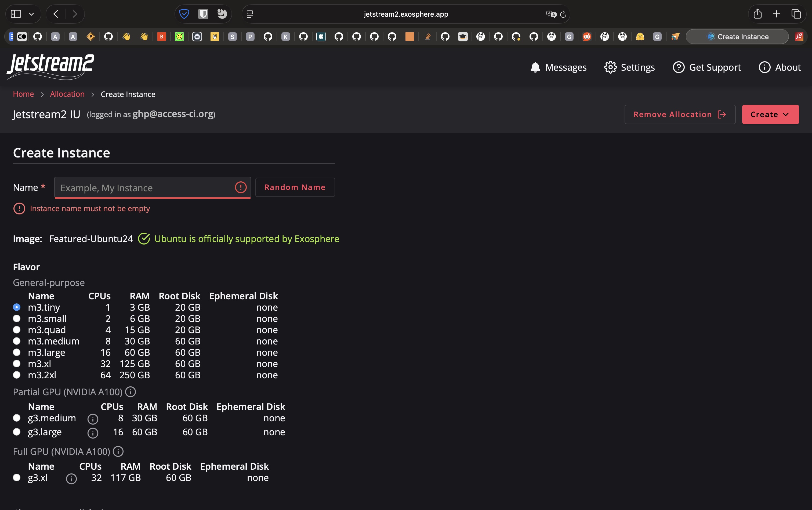Show info for Full GPU (NVIDIA A100)
This screenshot has height=510, width=812.
coord(118,452)
